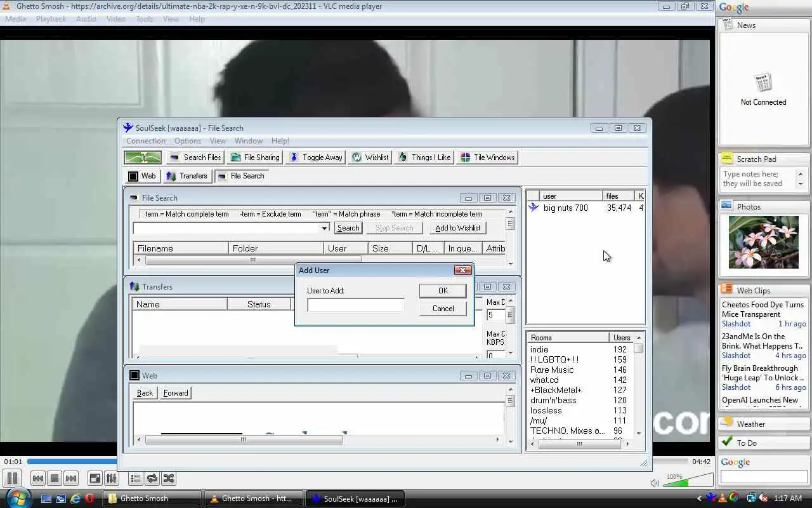
Task: Open the Photos gadget flower thumbnail
Action: (x=764, y=242)
